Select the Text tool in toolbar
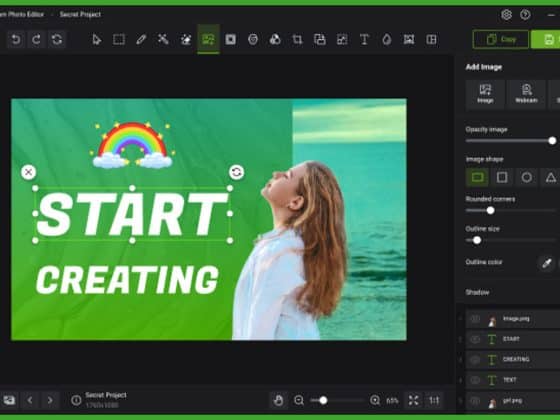The width and height of the screenshot is (560, 420). (x=364, y=39)
